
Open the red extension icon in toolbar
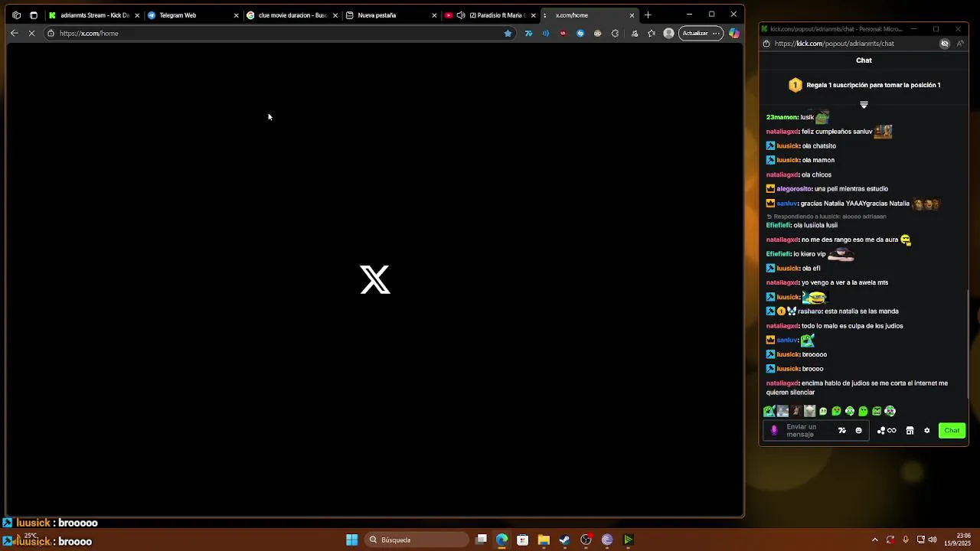coord(563,33)
